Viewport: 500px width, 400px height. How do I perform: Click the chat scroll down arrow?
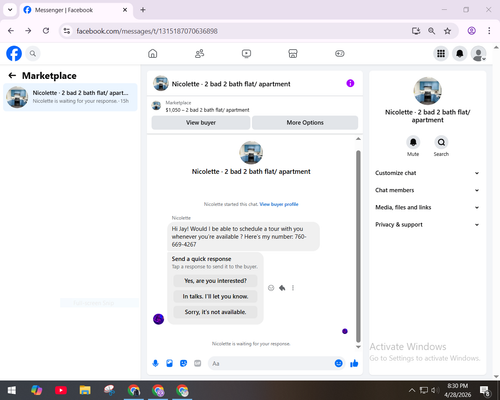pyautogui.click(x=358, y=347)
